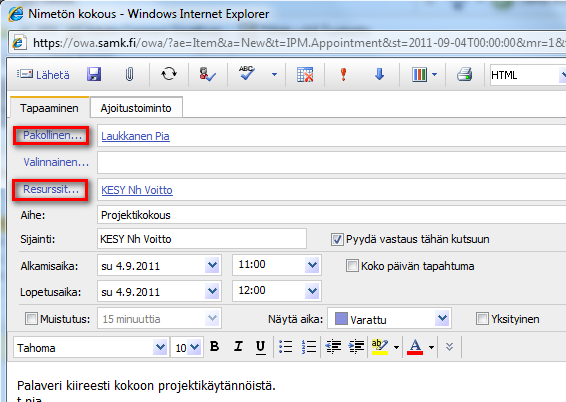
Task: Open the categories dropdown arrow
Action: (434, 75)
